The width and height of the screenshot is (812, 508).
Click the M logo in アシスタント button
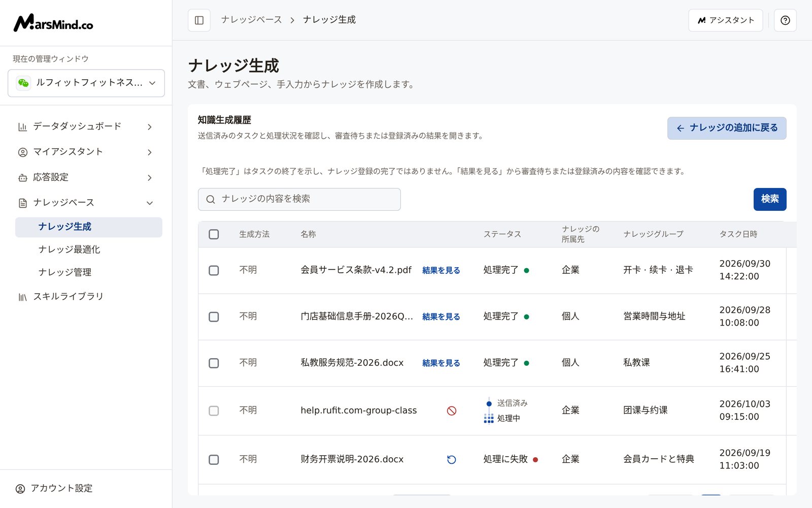[702, 20]
